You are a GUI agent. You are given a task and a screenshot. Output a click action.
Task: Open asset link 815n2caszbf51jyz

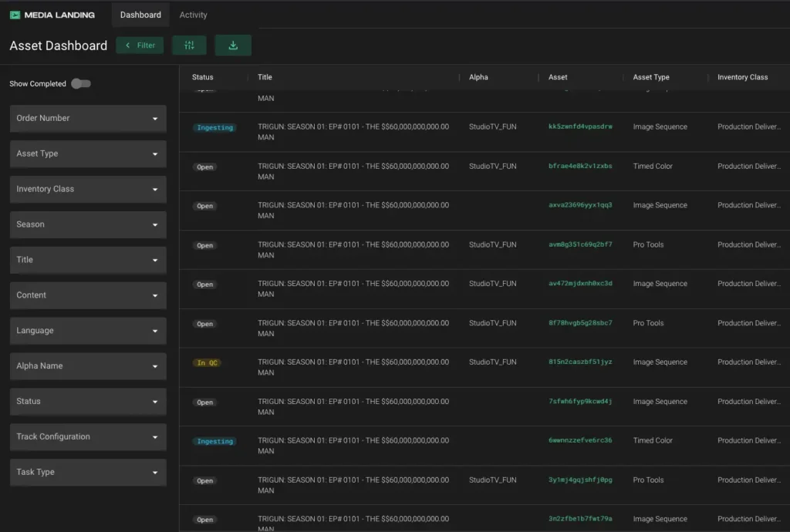click(580, 362)
